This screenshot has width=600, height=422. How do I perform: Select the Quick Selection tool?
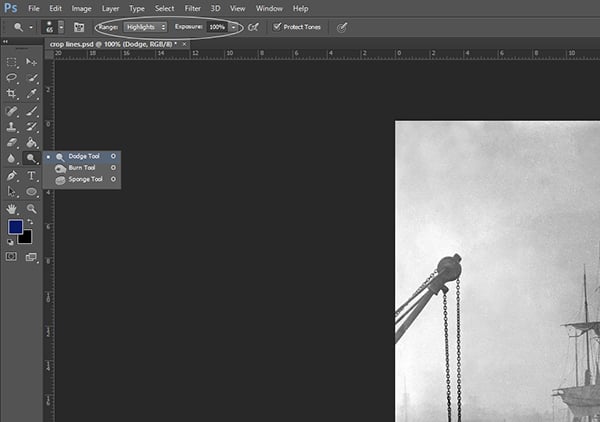tap(31, 78)
